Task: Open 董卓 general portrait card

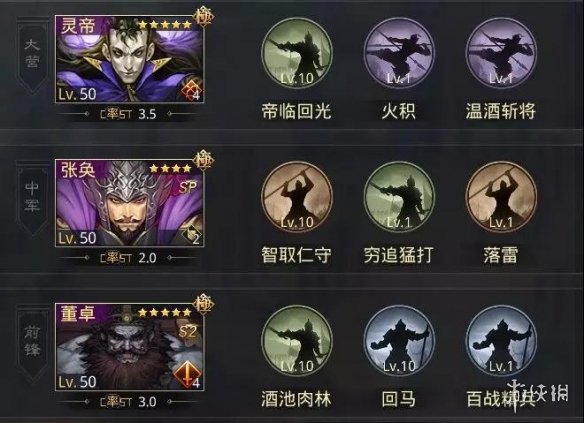Action: click(130, 347)
